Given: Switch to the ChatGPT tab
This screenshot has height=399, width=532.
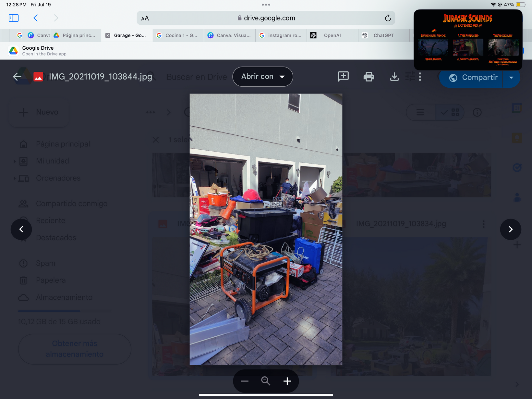Looking at the screenshot, I should tap(383, 35).
